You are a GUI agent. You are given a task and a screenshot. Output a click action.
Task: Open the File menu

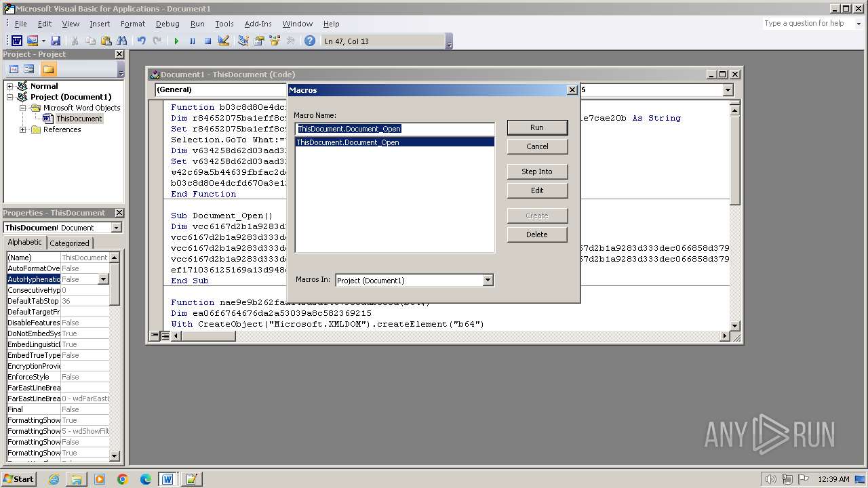coord(20,24)
